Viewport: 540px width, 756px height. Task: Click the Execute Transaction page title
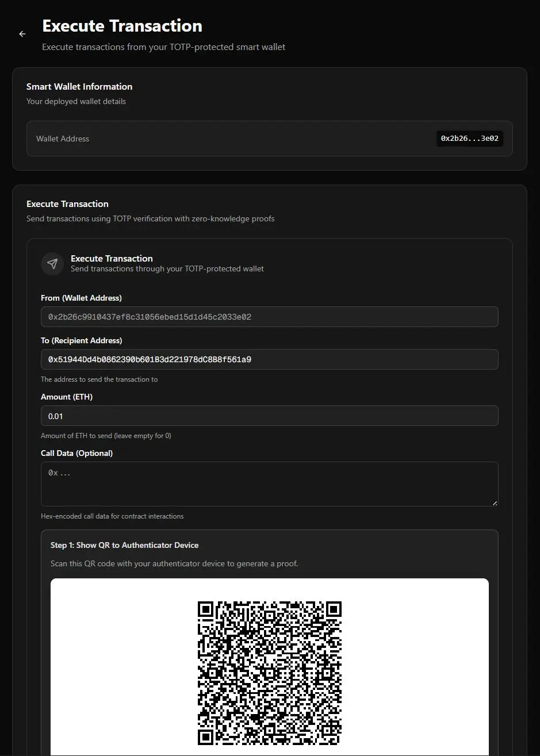point(122,25)
